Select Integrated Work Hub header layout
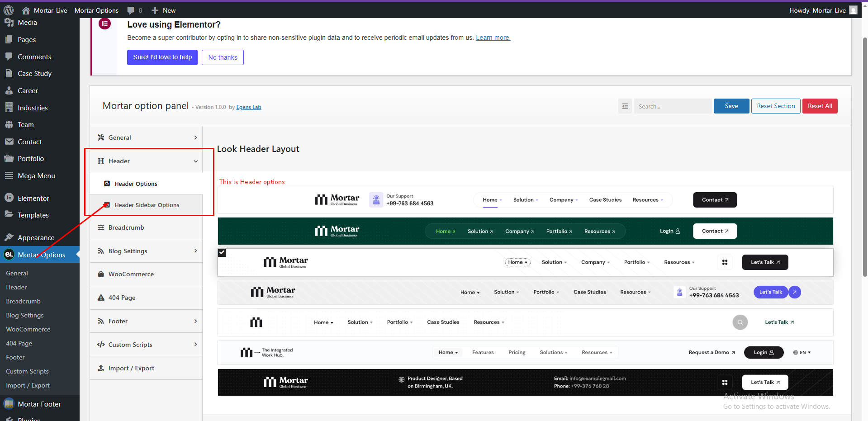The width and height of the screenshot is (868, 421). (x=526, y=352)
